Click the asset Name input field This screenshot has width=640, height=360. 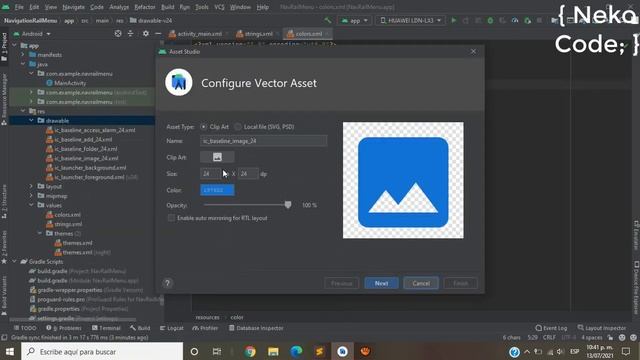tap(264, 141)
